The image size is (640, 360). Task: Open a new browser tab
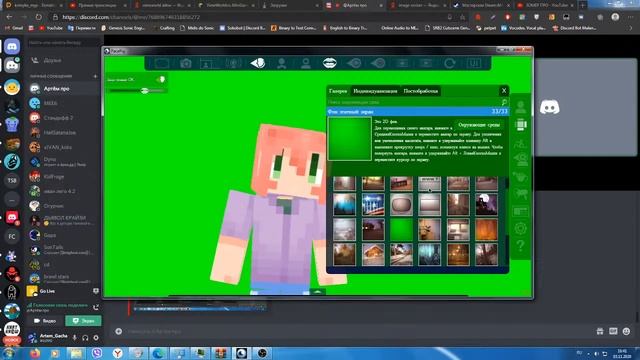click(582, 5)
